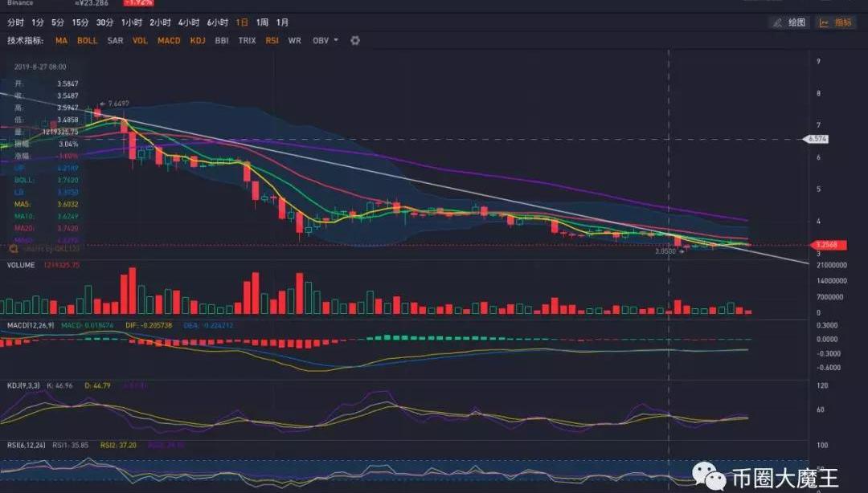The image size is (868, 493).
Task: Expand the OBV indicator dropdown arrow
Action: pos(336,40)
